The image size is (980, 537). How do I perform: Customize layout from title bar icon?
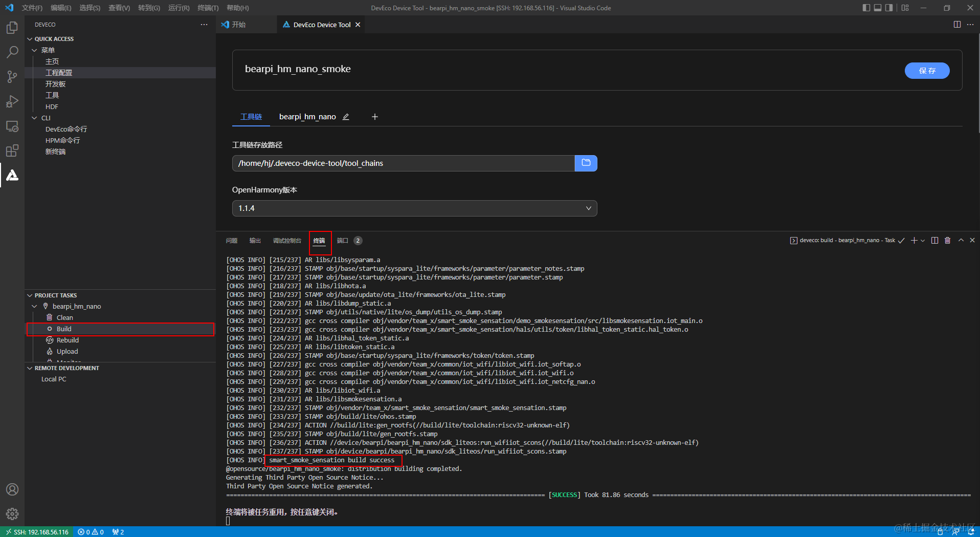click(905, 8)
